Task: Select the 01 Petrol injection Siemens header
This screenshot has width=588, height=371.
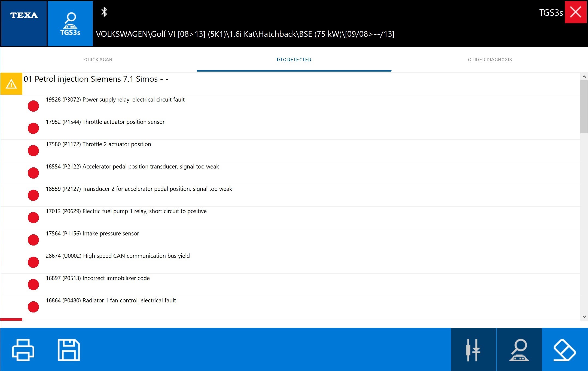Action: pos(96,79)
